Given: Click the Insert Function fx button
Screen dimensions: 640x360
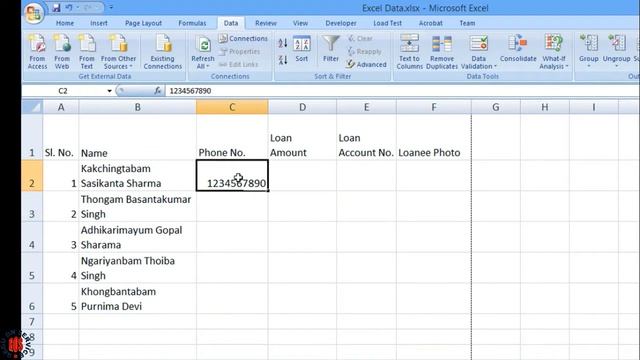Looking at the screenshot, I should tap(158, 91).
